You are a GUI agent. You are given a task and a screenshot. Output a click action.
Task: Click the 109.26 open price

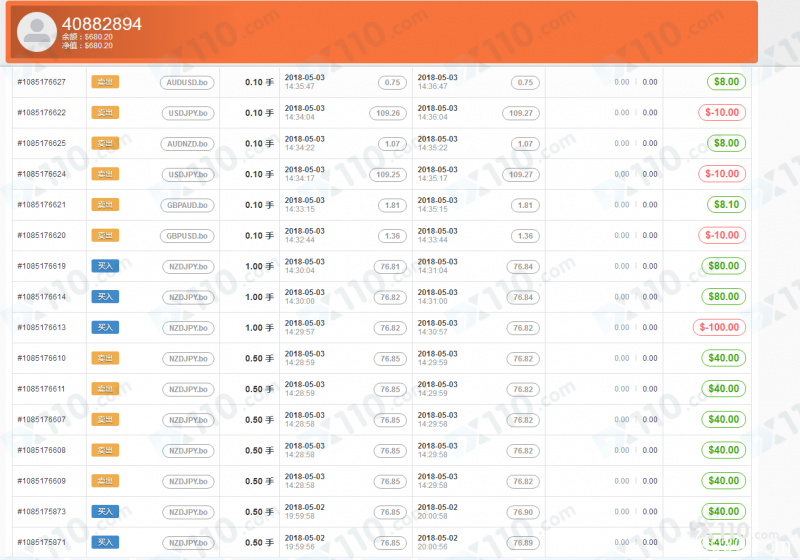click(388, 113)
